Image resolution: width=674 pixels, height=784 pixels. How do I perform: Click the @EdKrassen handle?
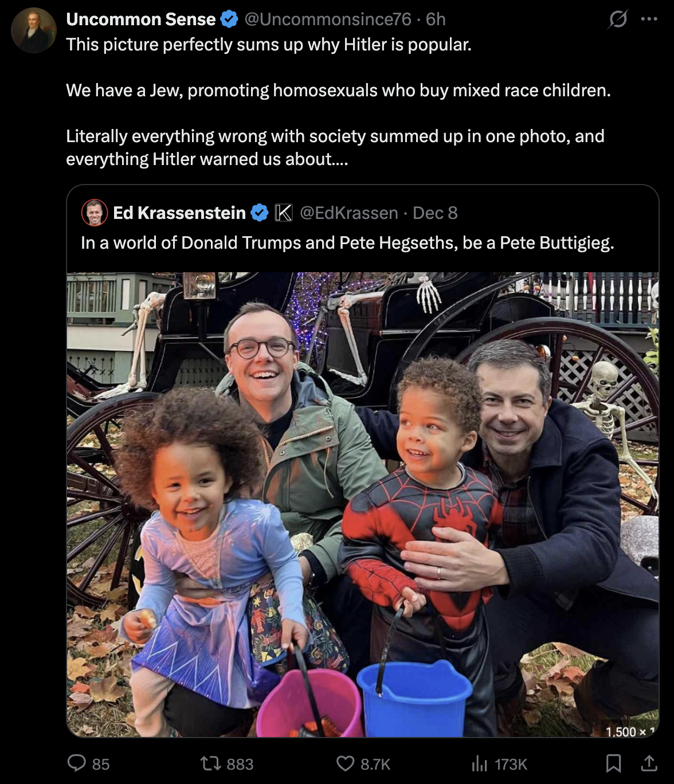coord(349,213)
